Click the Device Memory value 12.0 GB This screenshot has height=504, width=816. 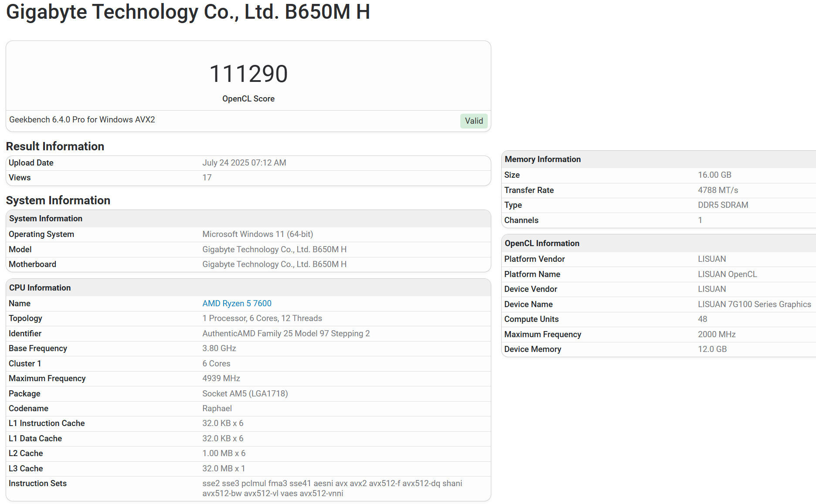click(712, 349)
